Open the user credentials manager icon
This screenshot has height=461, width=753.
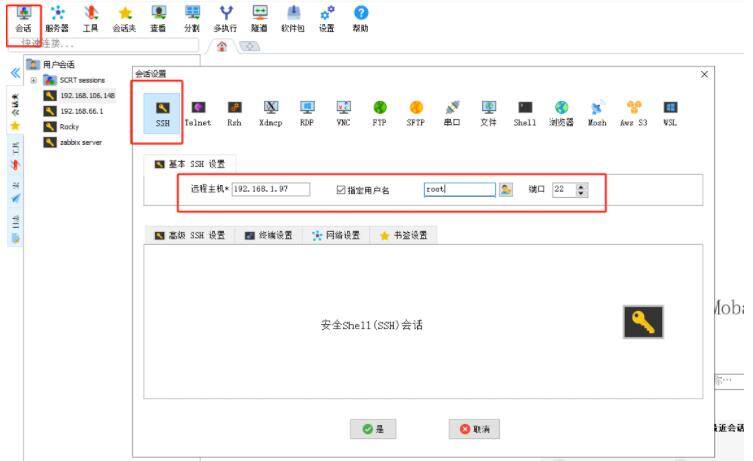click(506, 189)
